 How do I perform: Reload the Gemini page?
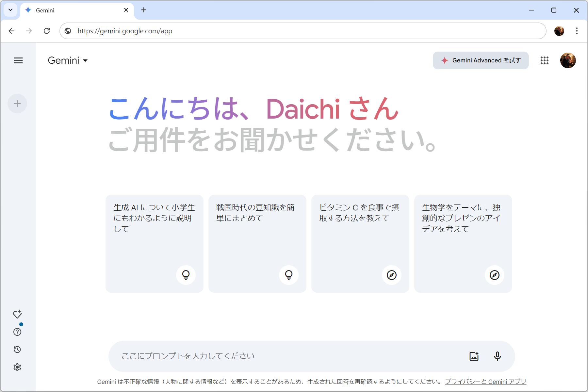click(47, 31)
